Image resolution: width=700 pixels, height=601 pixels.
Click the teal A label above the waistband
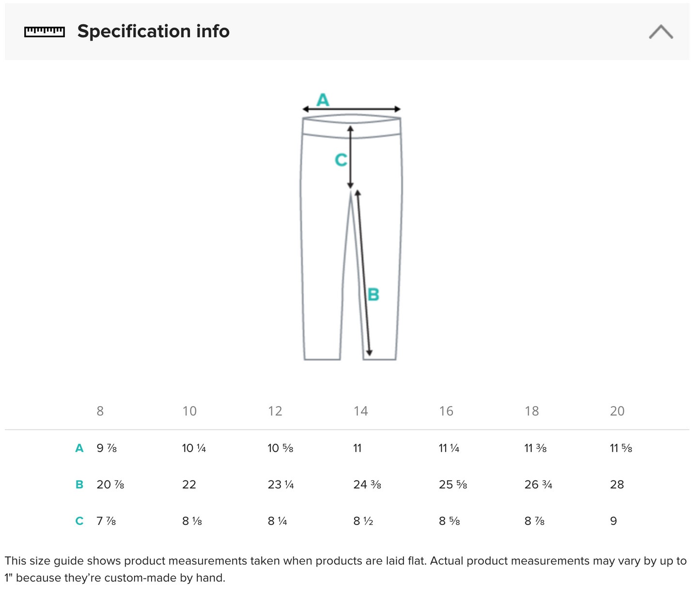[323, 100]
